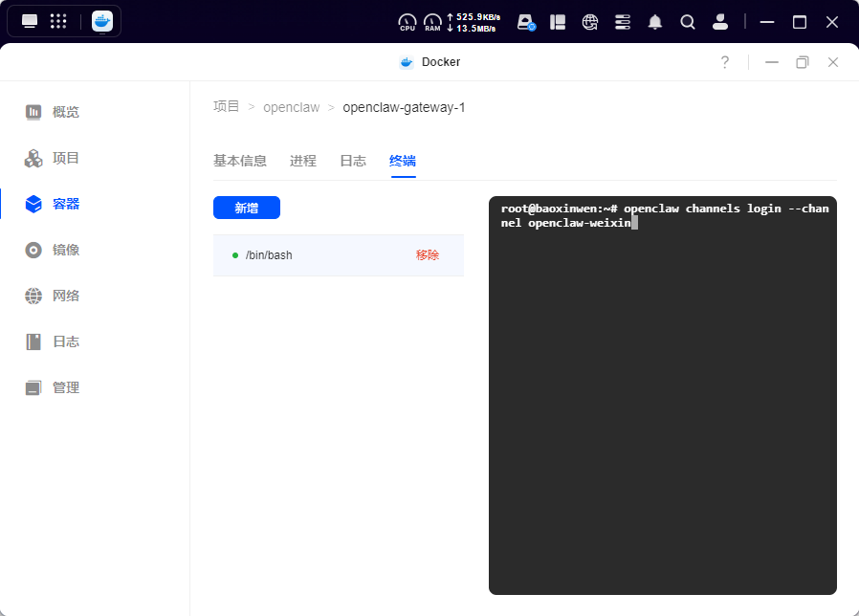Switch to the 进程 processes tab
859x616 pixels.
click(303, 161)
